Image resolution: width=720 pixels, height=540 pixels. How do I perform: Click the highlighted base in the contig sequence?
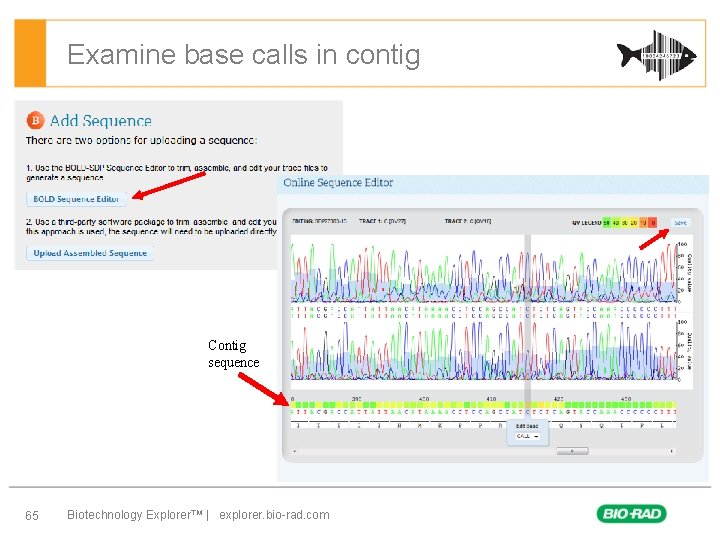click(528, 412)
